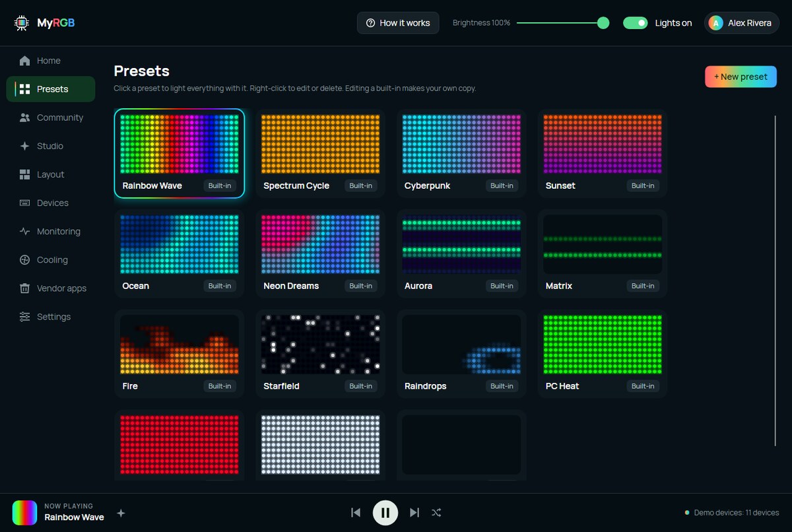Open the Alex Rivera account menu

(x=742, y=23)
